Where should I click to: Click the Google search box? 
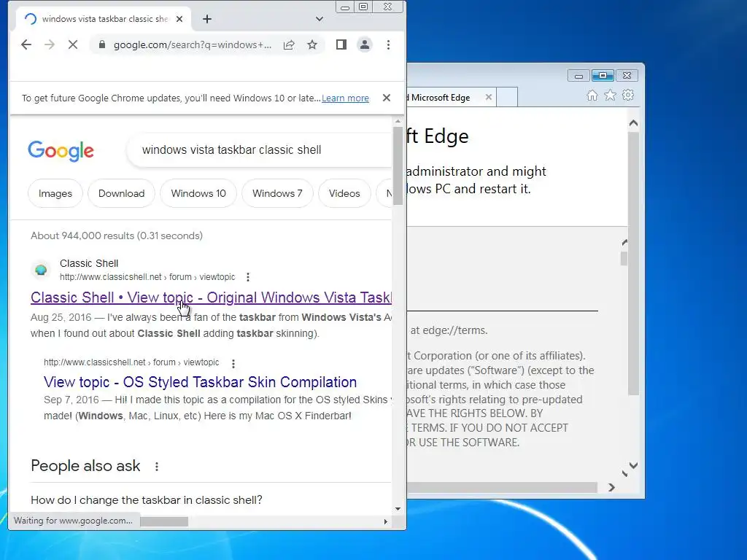(260, 150)
